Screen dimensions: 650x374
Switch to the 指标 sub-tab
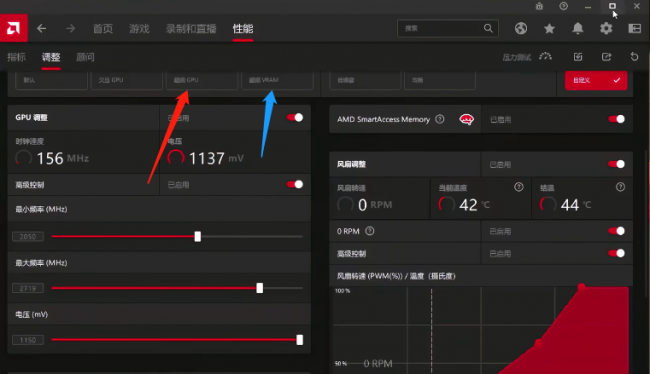[x=17, y=57]
